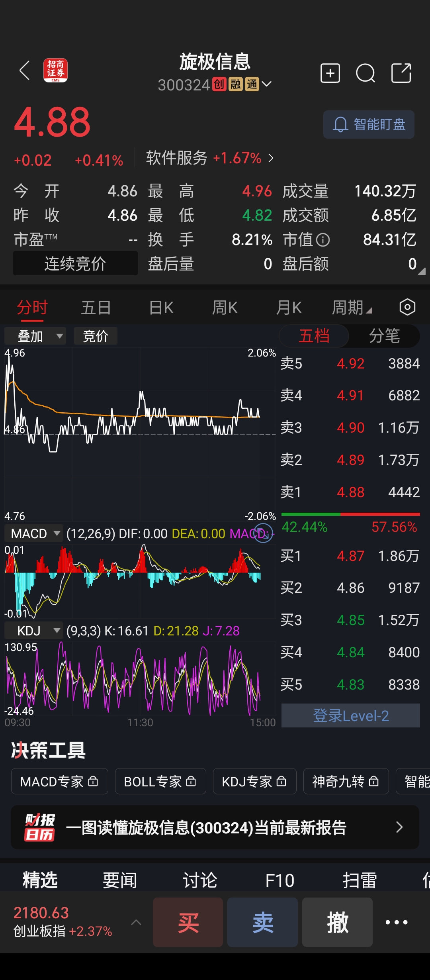Expand stock code dropdown chevron

coord(266,84)
